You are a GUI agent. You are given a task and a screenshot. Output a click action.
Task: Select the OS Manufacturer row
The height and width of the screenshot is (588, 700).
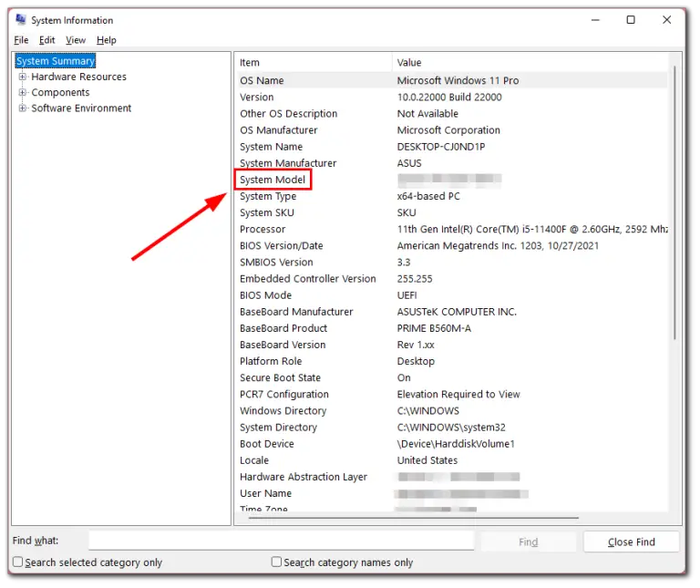[452, 130]
